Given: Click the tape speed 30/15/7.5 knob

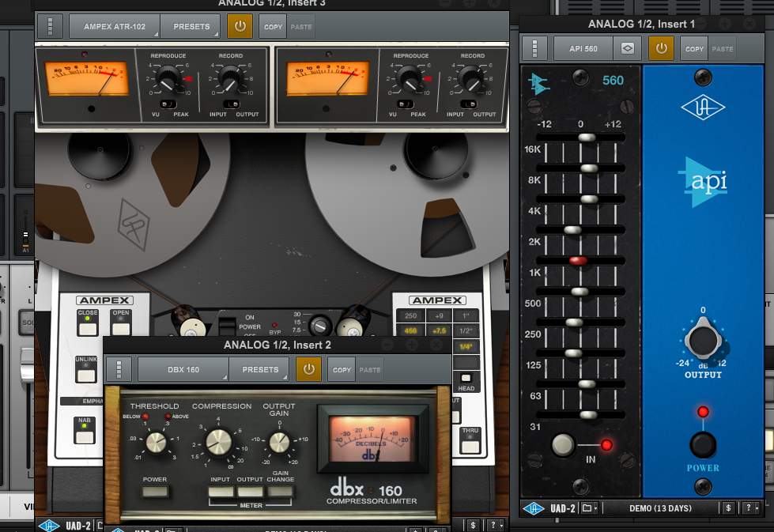Looking at the screenshot, I should pyautogui.click(x=320, y=326).
